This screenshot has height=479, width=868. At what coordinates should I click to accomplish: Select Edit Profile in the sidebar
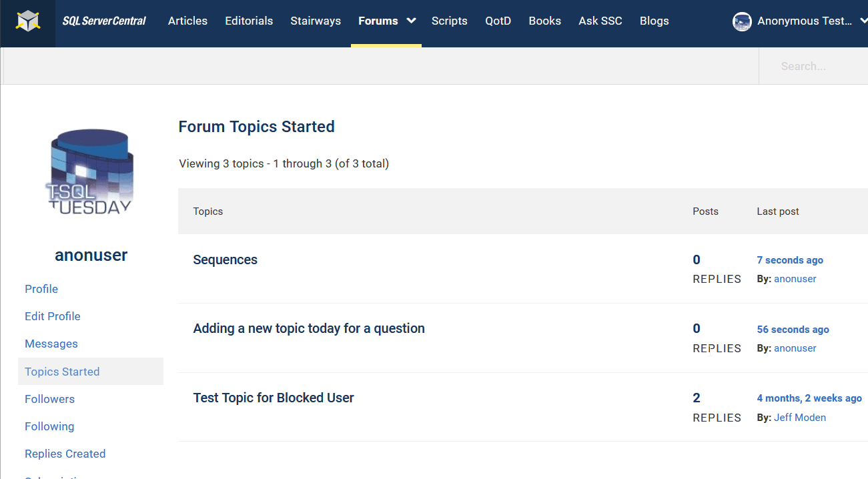click(53, 316)
